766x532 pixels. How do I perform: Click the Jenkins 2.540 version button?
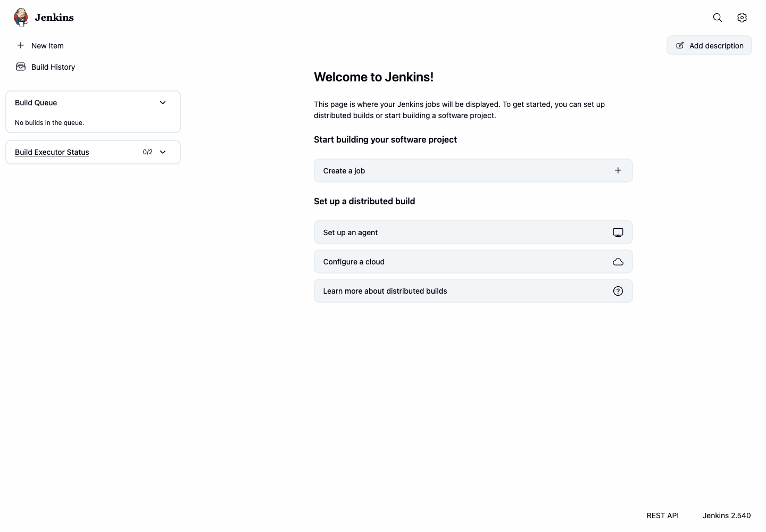pyautogui.click(x=727, y=516)
